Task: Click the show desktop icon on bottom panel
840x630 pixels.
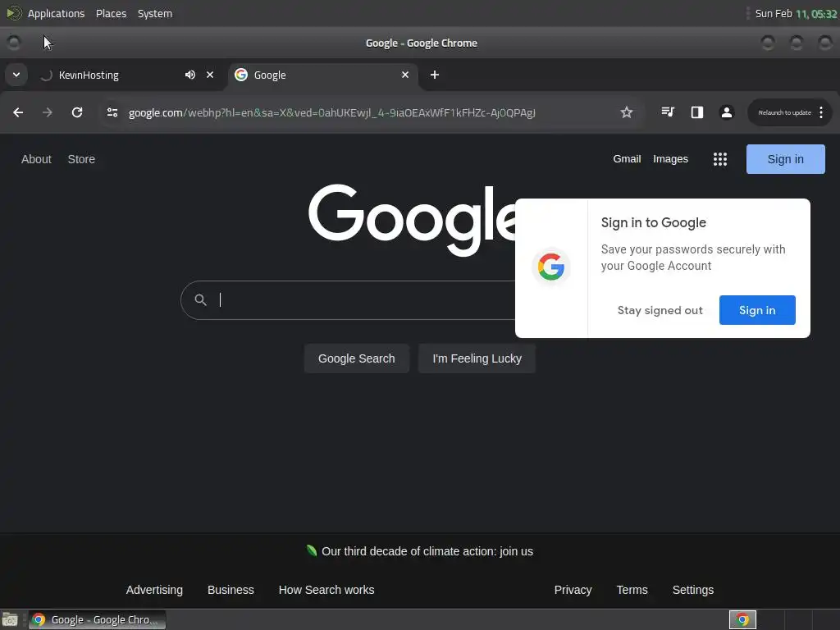Action: [x=10, y=620]
